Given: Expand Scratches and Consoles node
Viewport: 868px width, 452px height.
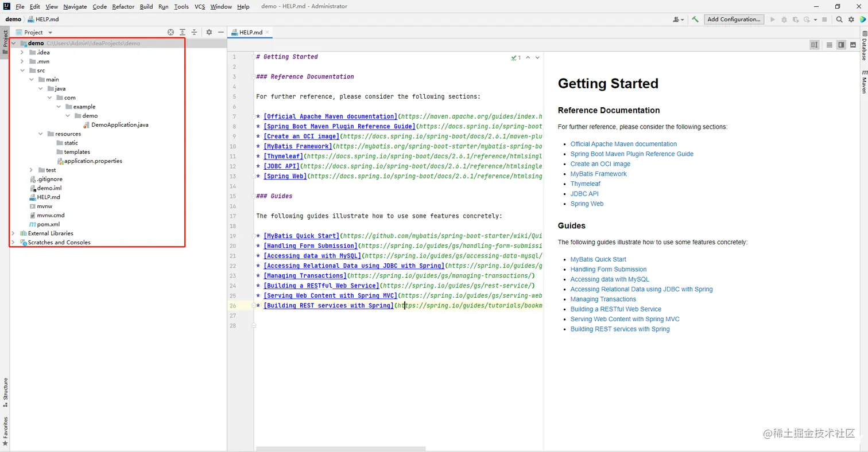Looking at the screenshot, I should 13,242.
